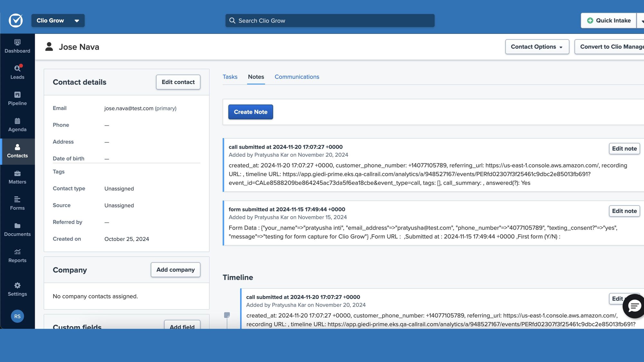Expand the Clio Grow product switcher

click(x=58, y=21)
